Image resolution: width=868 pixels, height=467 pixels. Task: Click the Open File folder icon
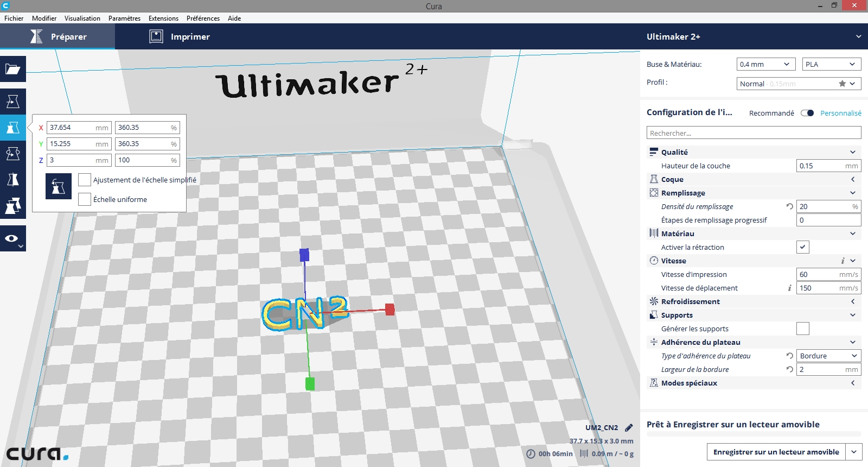(13, 69)
